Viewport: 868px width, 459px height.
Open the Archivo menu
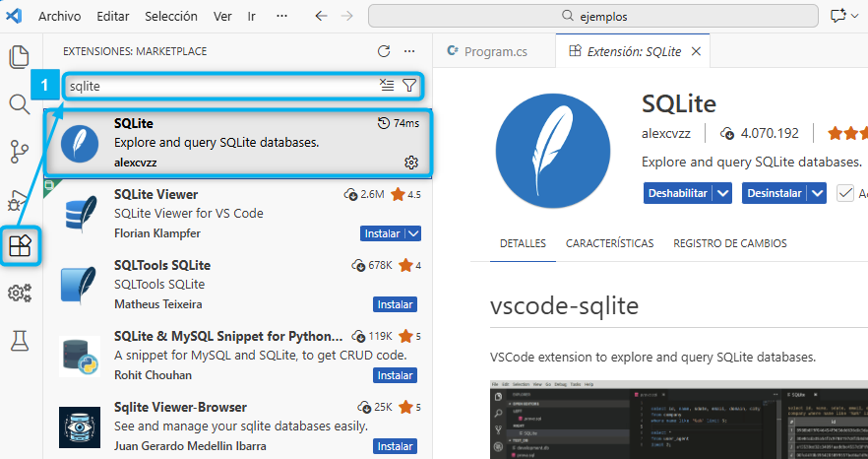tap(59, 17)
